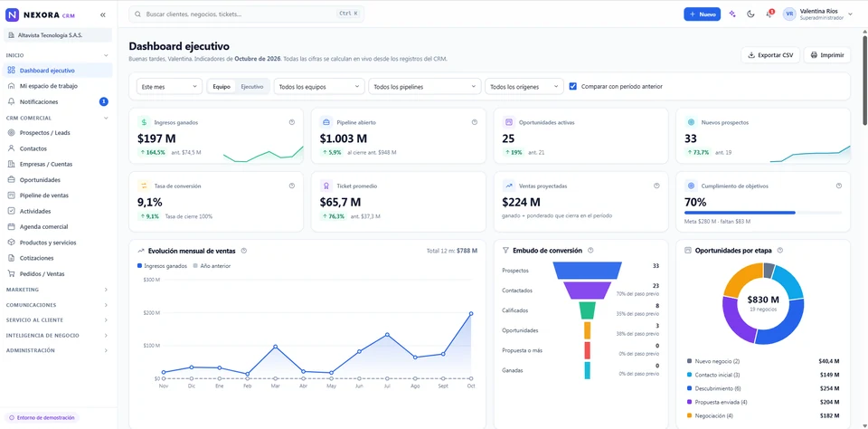The image size is (868, 429).
Task: Collapse the sidebar with the double-chevron icon
Action: 103,15
